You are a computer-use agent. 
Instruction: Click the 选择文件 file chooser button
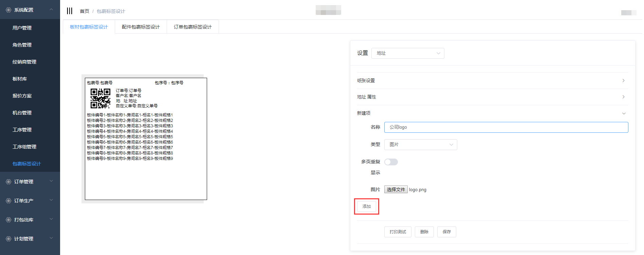pyautogui.click(x=396, y=189)
